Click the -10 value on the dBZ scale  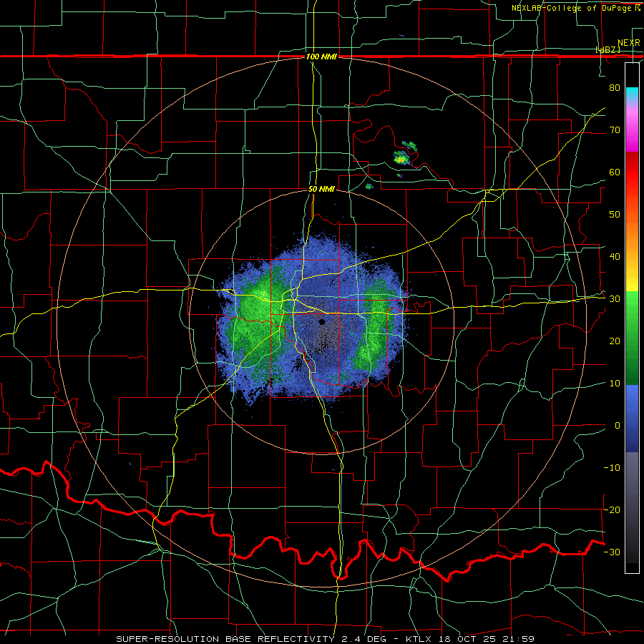(612, 468)
